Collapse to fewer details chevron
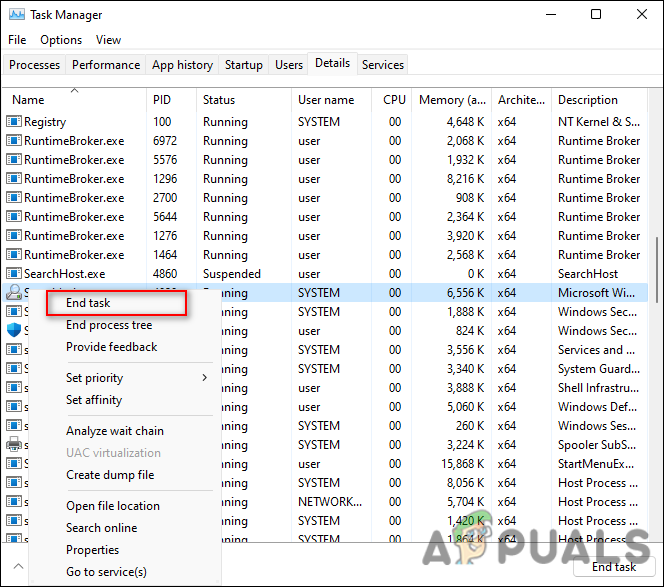Image resolution: width=664 pixels, height=587 pixels. click(19, 566)
